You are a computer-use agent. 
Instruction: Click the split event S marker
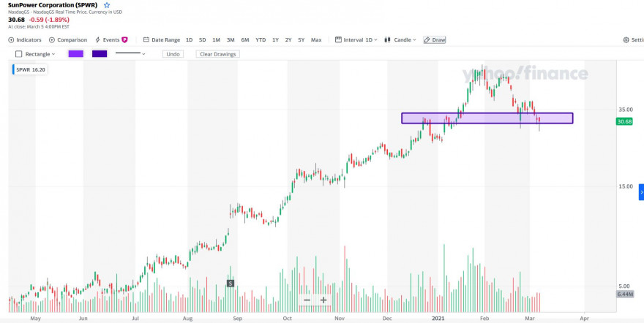pos(231,284)
